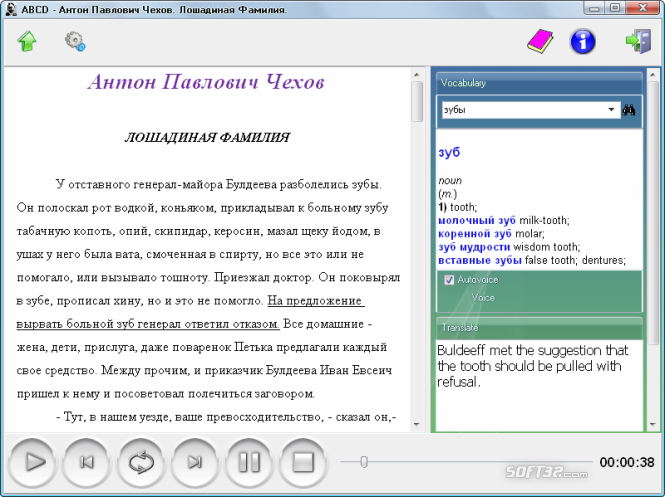
Task: Minimize the ABCD window
Action: pyautogui.click(x=595, y=8)
